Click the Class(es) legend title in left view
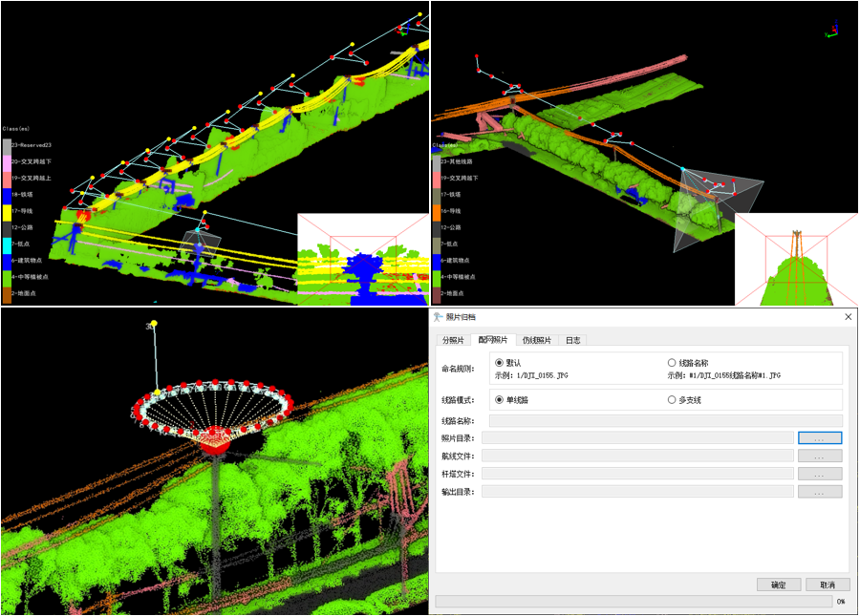The height and width of the screenshot is (616, 860). [16, 129]
